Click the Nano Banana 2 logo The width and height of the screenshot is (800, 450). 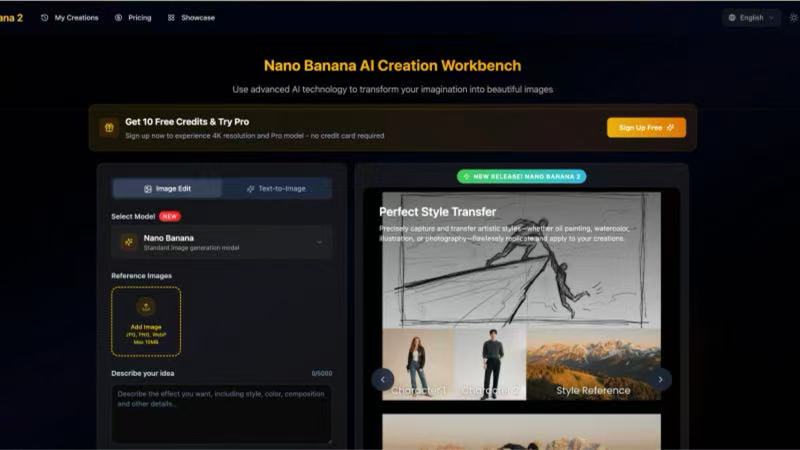pos(12,17)
